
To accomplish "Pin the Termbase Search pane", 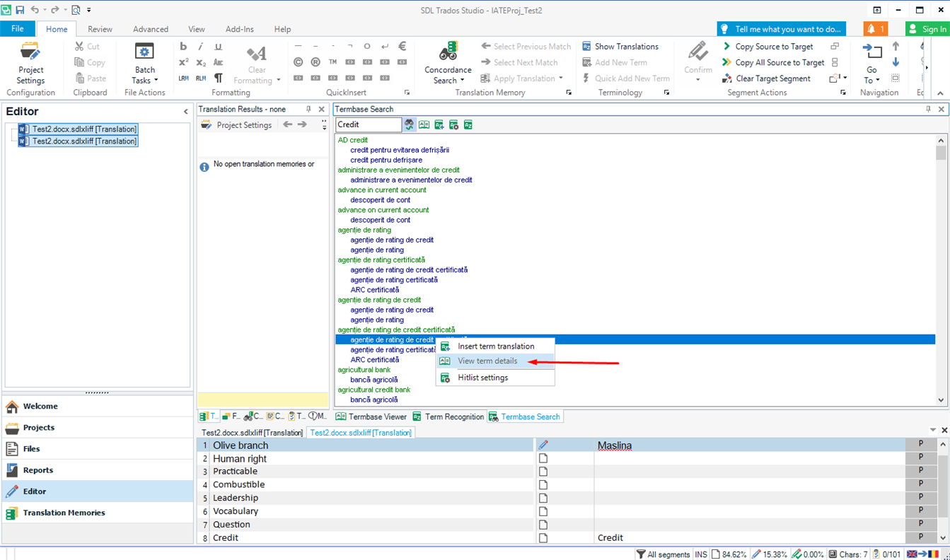I will (x=929, y=110).
